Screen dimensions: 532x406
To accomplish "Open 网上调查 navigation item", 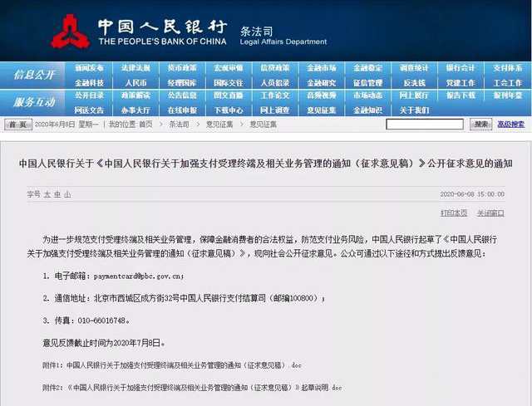I will coord(275,110).
